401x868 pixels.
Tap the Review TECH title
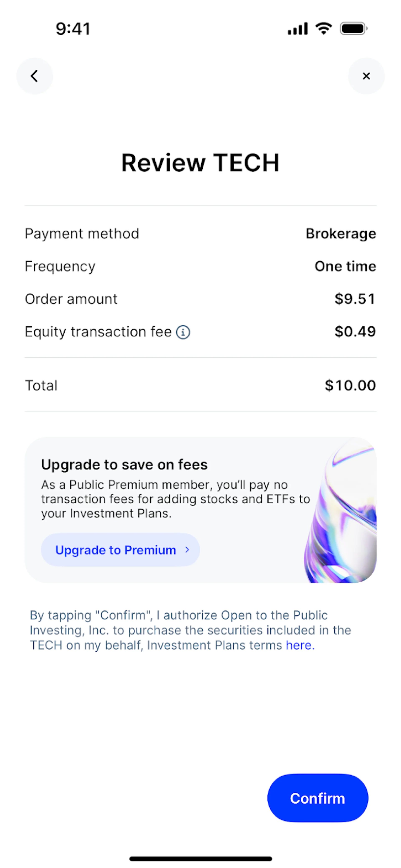click(x=200, y=163)
